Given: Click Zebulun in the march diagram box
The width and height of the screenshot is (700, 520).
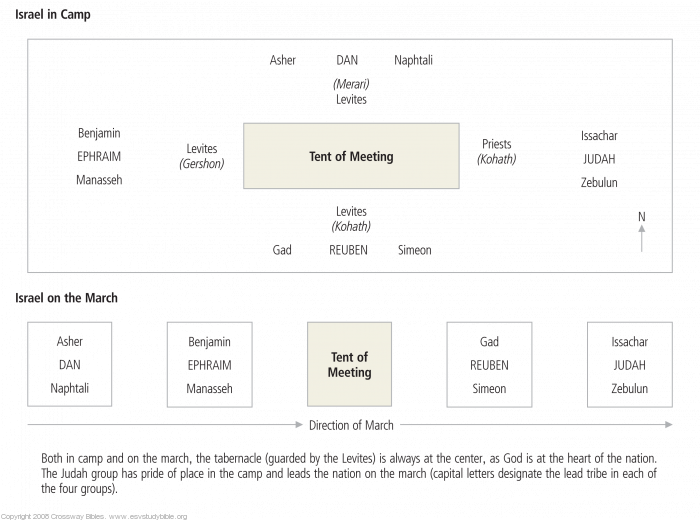Looking at the screenshot, I should coord(629,389).
